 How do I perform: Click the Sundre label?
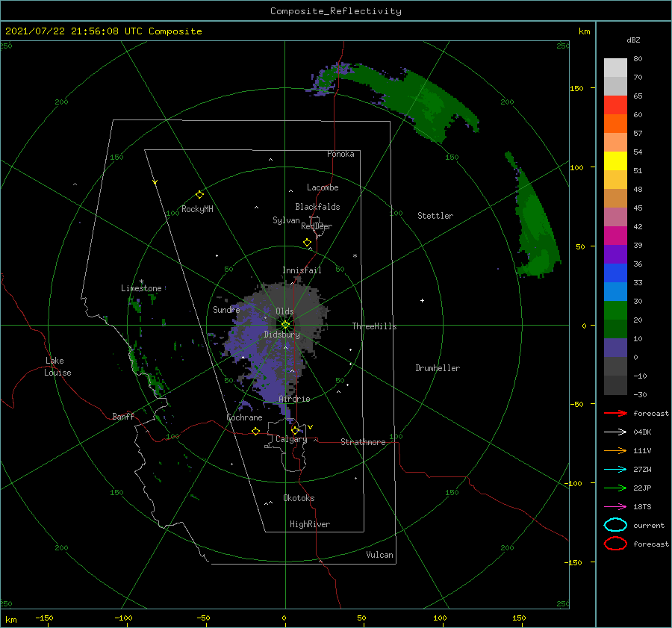click(x=226, y=309)
